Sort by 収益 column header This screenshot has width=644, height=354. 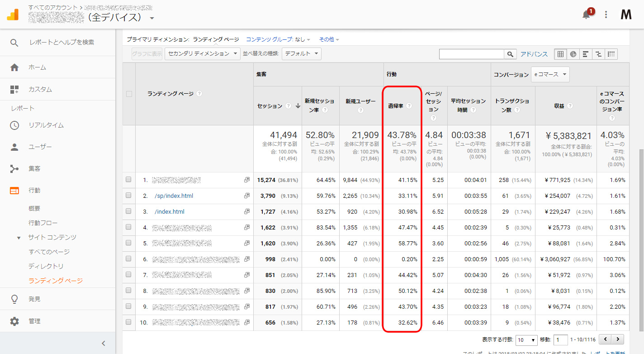(x=559, y=105)
